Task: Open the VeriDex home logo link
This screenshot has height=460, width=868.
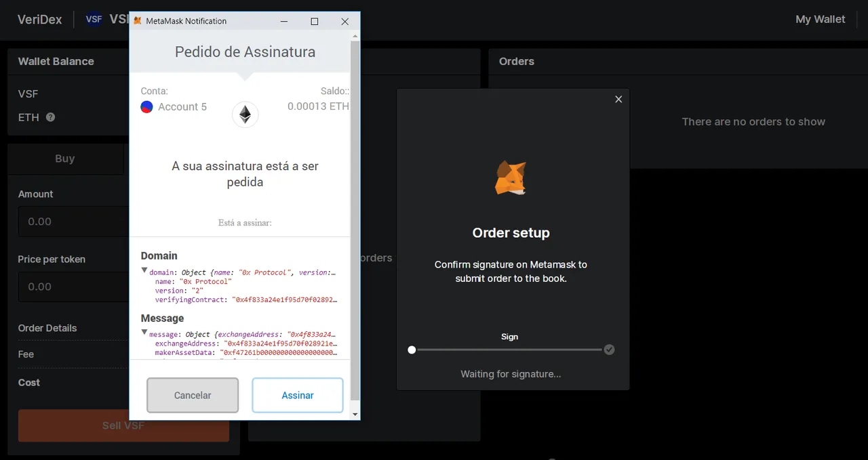Action: [x=39, y=19]
